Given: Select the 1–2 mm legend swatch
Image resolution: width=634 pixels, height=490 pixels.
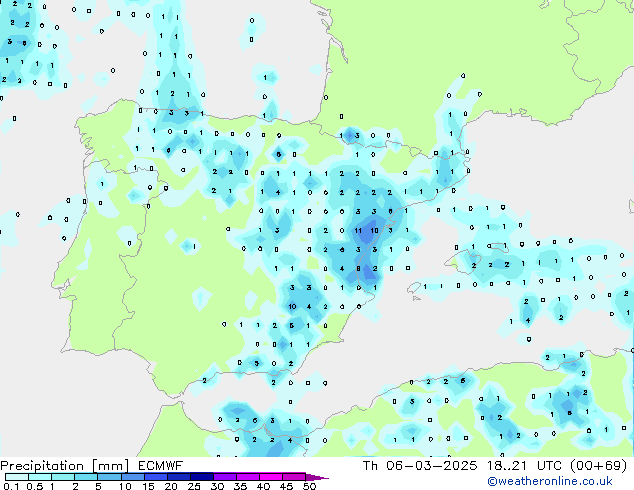Looking at the screenshot, I should [63, 477].
